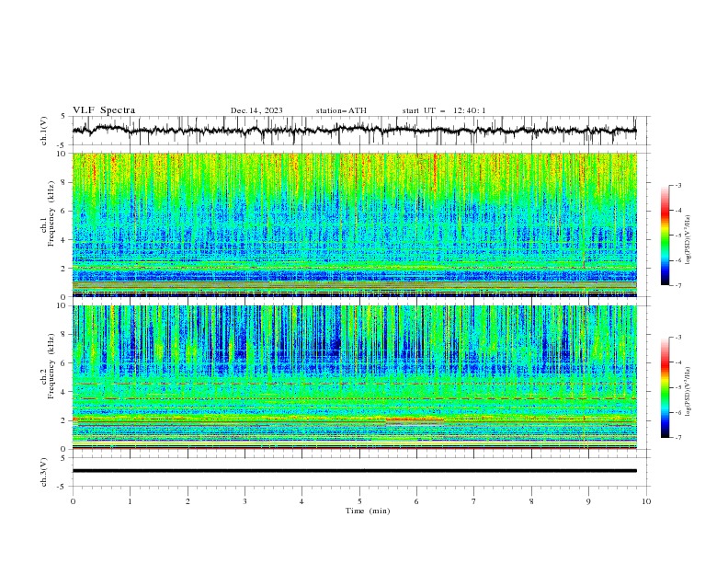Click the time axis tick label "1"

click(130, 501)
